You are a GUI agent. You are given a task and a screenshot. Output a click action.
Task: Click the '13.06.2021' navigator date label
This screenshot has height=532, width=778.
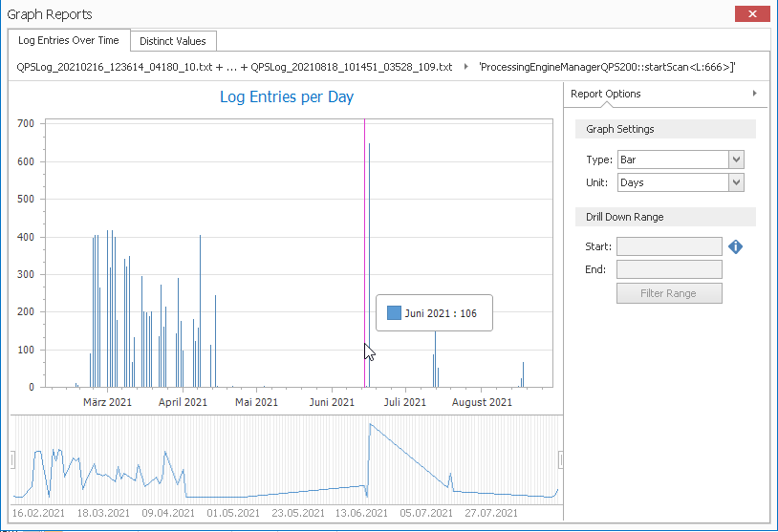[x=361, y=513]
